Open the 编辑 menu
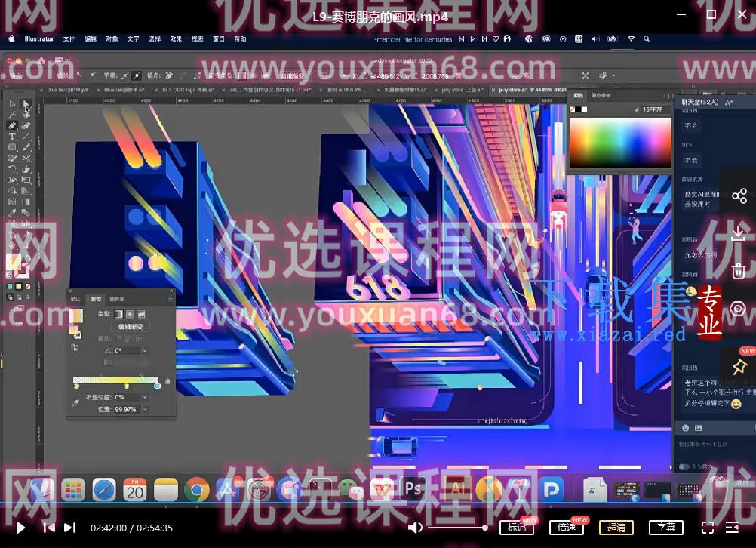756x548 pixels. click(x=91, y=39)
